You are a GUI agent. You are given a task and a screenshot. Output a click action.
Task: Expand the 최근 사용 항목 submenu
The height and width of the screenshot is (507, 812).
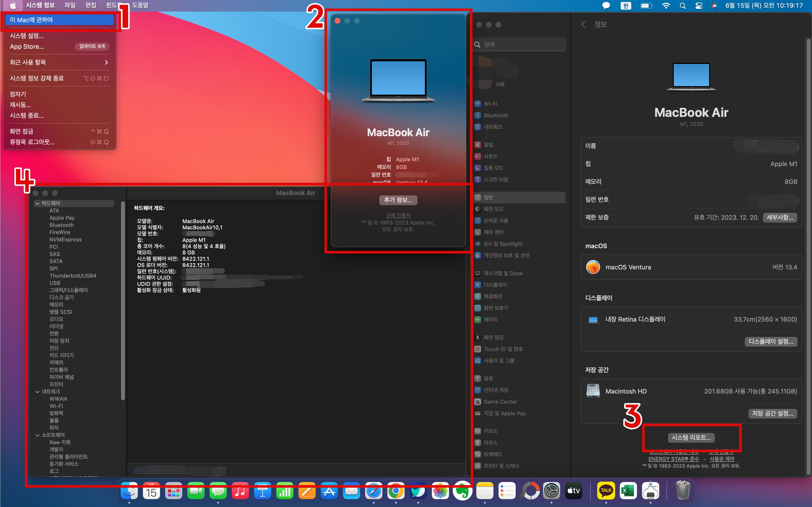[x=59, y=62]
